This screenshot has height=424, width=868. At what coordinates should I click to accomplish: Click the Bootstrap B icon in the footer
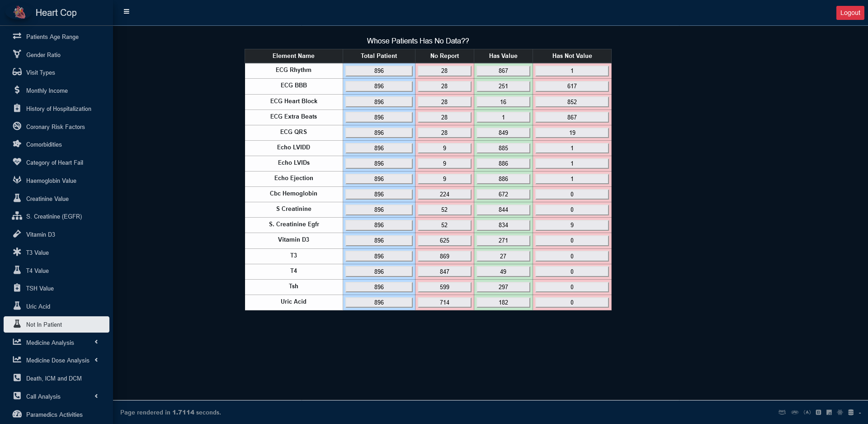tap(818, 412)
